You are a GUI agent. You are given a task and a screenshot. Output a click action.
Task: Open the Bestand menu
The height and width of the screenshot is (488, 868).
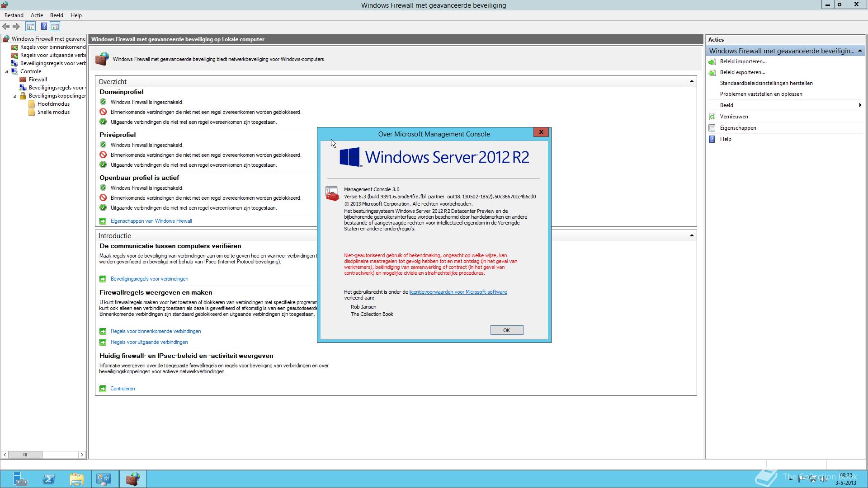point(14,15)
